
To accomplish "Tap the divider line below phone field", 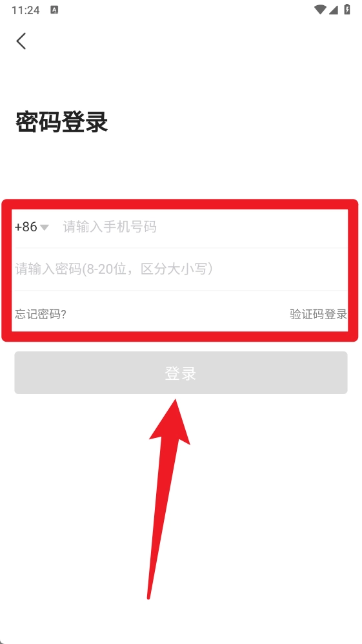I will coord(181,248).
